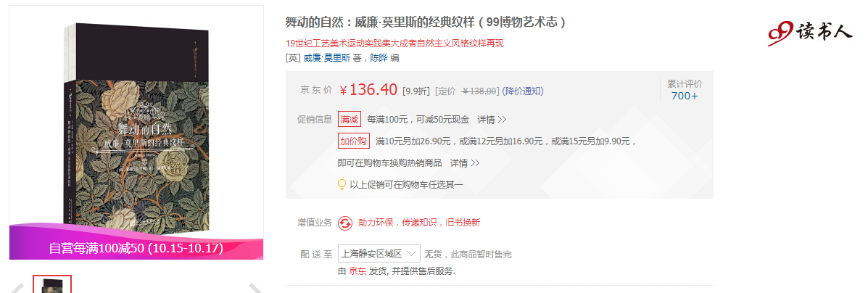
Task: Click the recycle icon for 旧书换新
Action: [345, 223]
